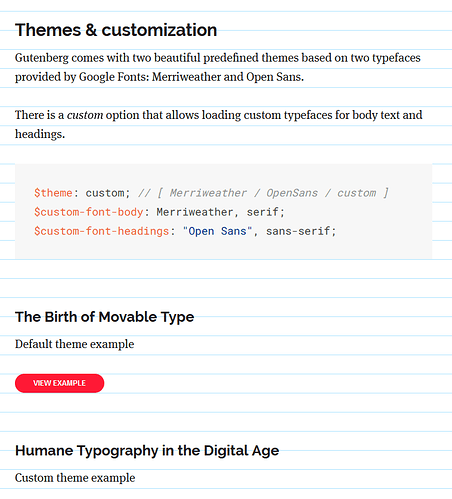Click Humane Typography in the Digital Age heading
The width and height of the screenshot is (452, 499).
pyautogui.click(x=147, y=451)
